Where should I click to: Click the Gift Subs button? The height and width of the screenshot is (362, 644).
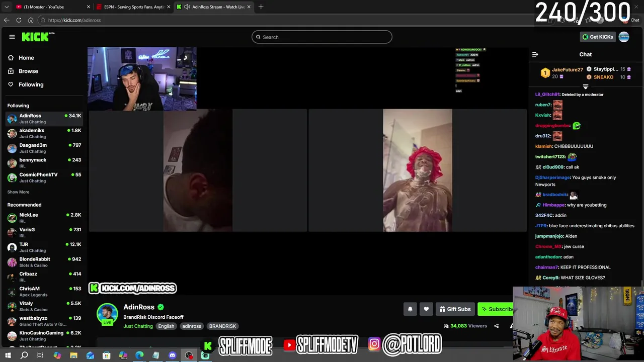[x=454, y=309]
